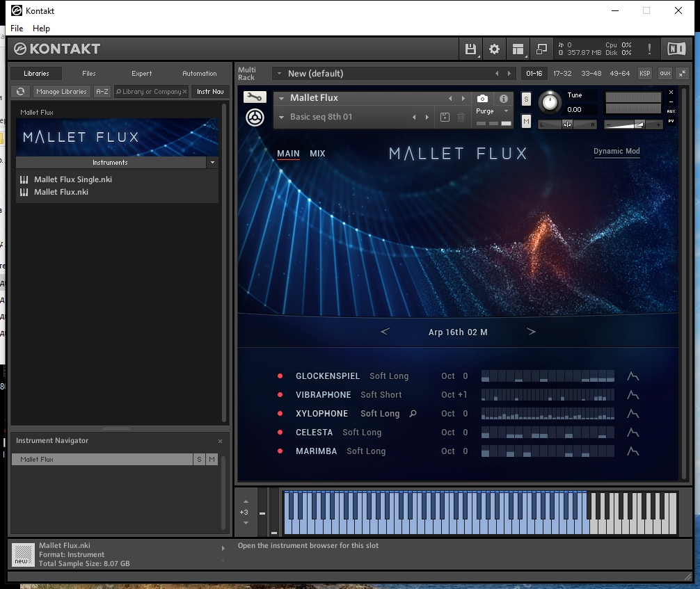Show instrument info icon
Image resolution: width=700 pixels, height=589 pixels.
(x=504, y=99)
